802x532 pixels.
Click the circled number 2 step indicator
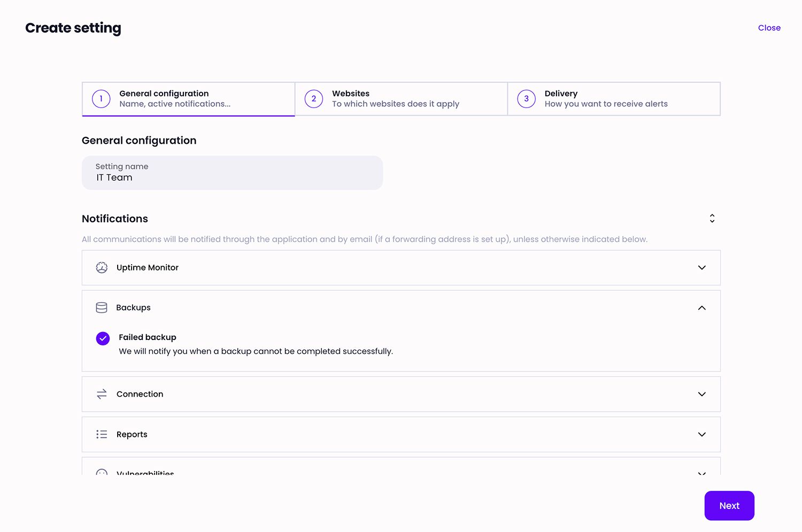(x=313, y=98)
